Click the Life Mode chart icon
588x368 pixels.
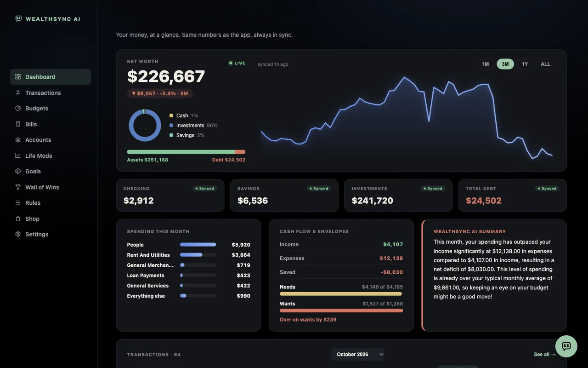[18, 155]
